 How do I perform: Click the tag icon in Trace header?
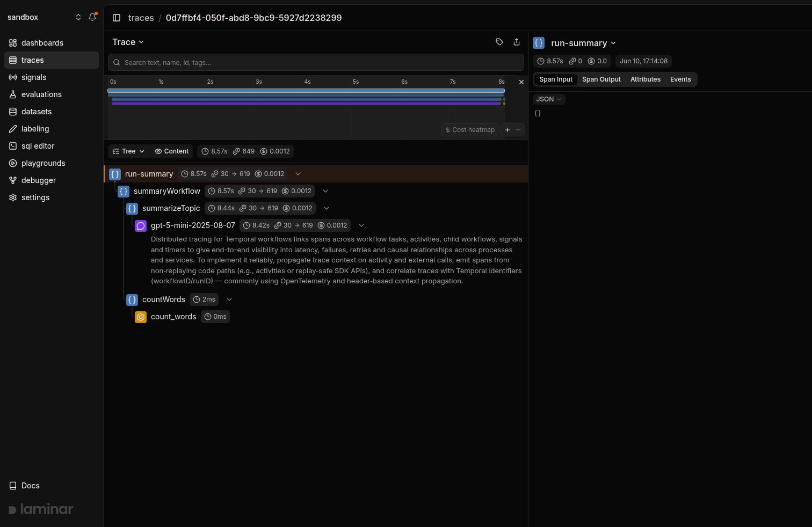[499, 42]
